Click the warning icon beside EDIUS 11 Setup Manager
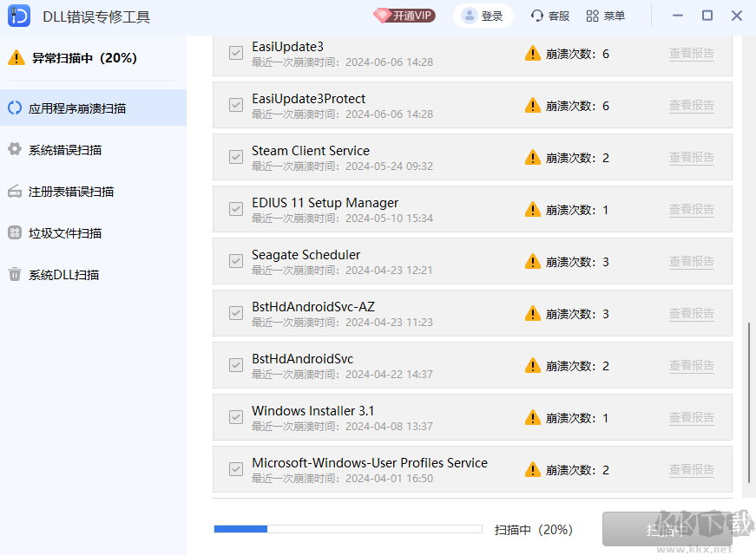Viewport: 756px width, 555px height. [532, 209]
